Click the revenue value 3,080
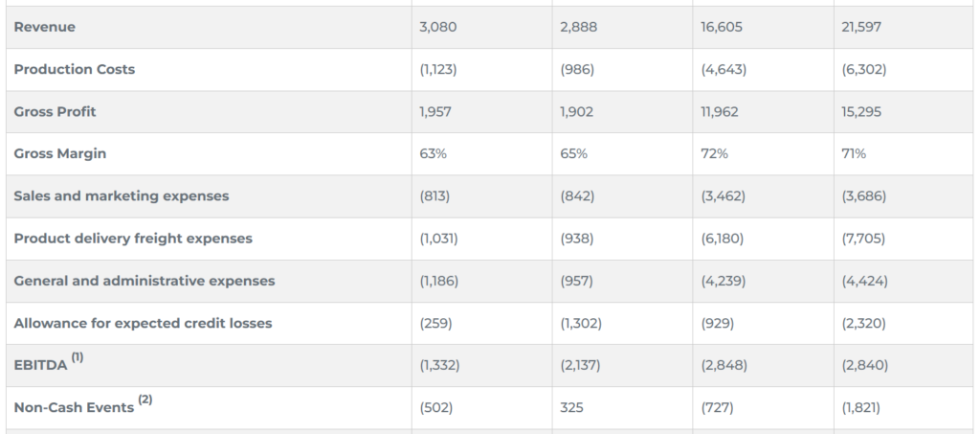The width and height of the screenshot is (980, 434). [438, 27]
